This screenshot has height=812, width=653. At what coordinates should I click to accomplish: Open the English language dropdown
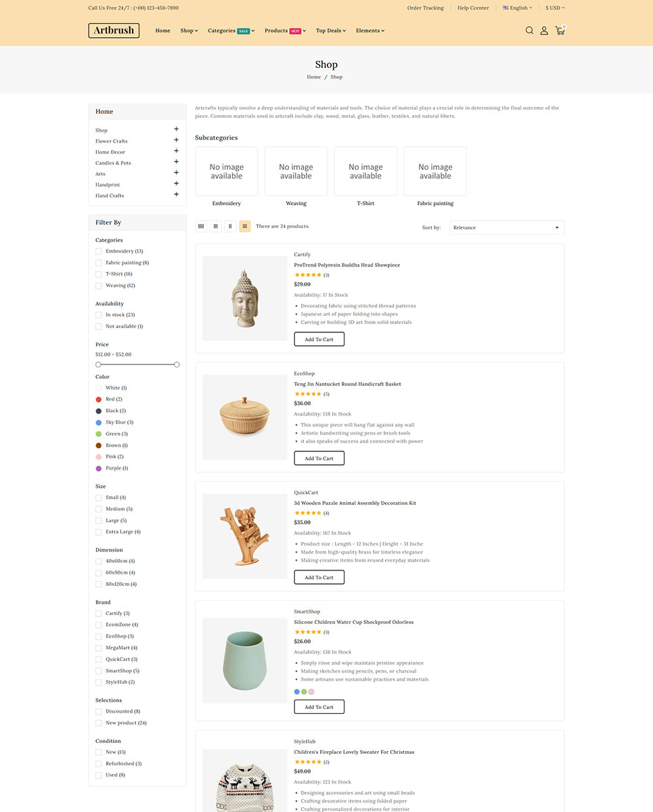518,8
